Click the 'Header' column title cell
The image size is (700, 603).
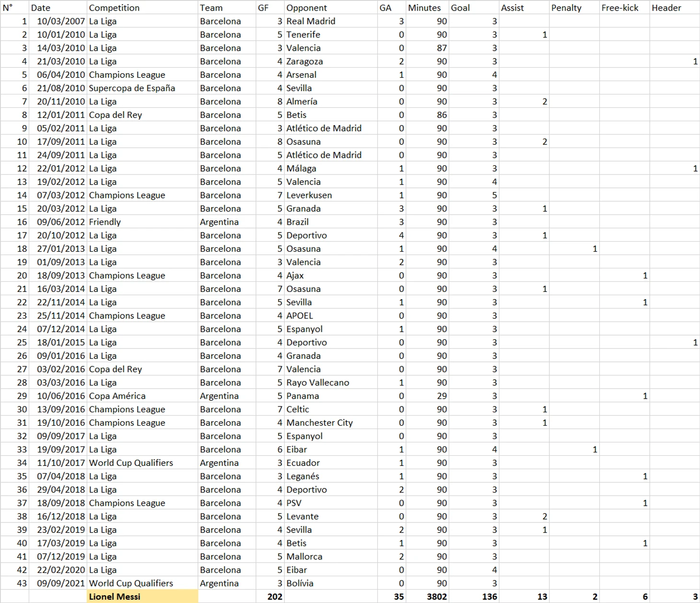click(675, 8)
